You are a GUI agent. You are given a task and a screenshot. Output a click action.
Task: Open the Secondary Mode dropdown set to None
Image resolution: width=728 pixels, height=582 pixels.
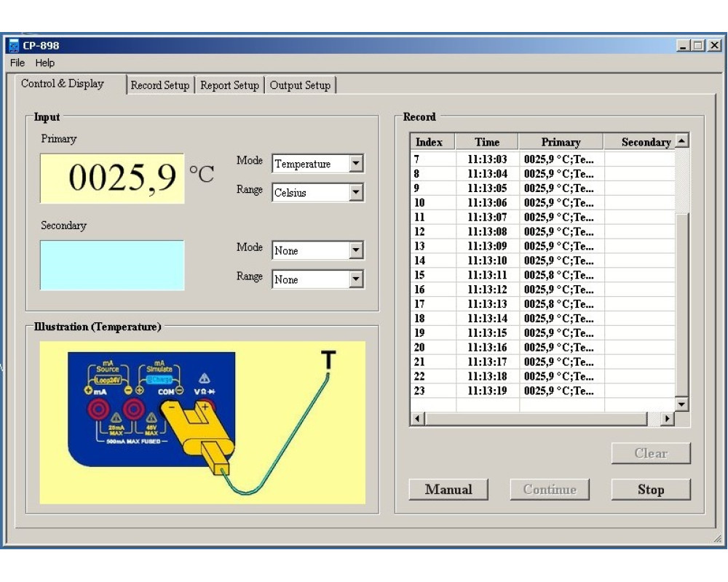coord(356,250)
